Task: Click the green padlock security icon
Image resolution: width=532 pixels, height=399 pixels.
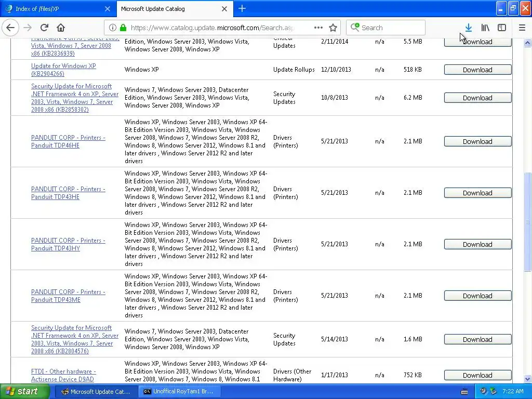Action: point(123,28)
